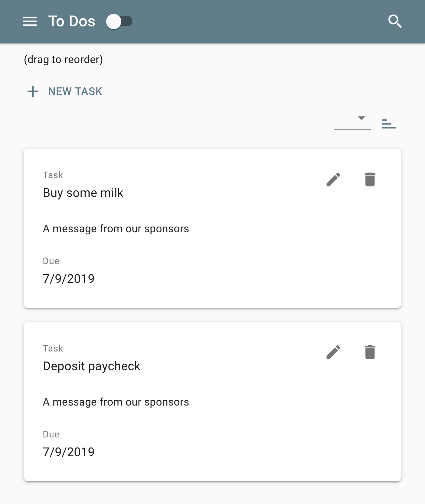This screenshot has width=425, height=504.
Task: Delete the Deposit paycheck task
Action: click(x=370, y=352)
